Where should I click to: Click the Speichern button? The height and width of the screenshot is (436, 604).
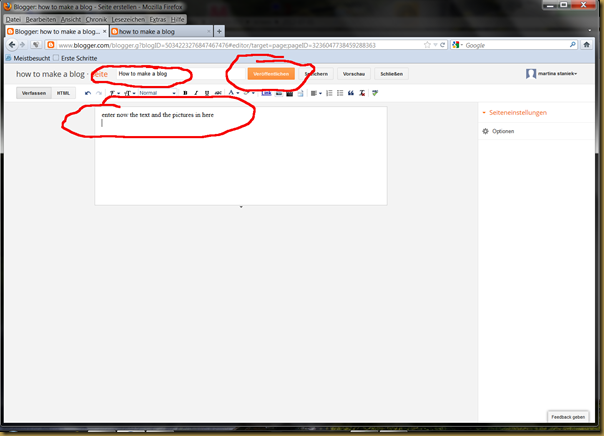316,74
